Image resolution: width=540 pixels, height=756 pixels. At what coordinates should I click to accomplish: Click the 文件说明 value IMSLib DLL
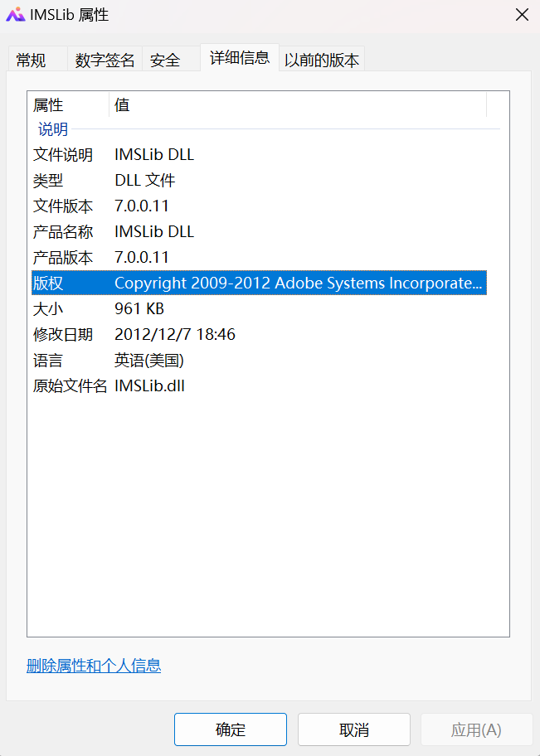pos(154,155)
